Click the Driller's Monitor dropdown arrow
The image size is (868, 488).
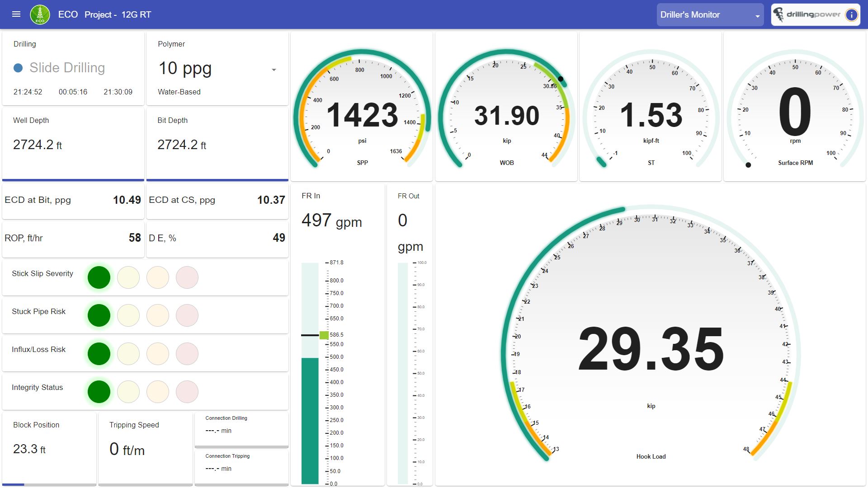pyautogui.click(x=757, y=16)
